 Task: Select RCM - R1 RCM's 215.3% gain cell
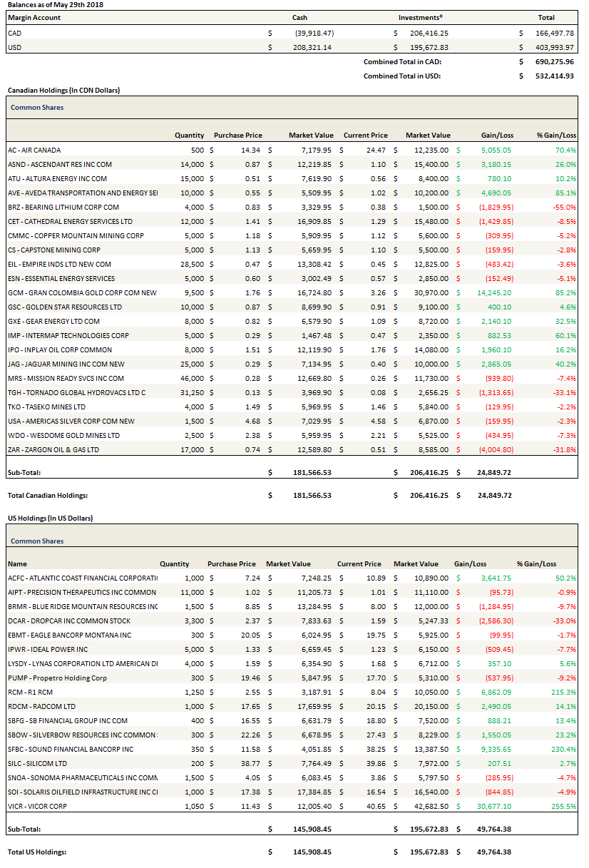pos(563,693)
